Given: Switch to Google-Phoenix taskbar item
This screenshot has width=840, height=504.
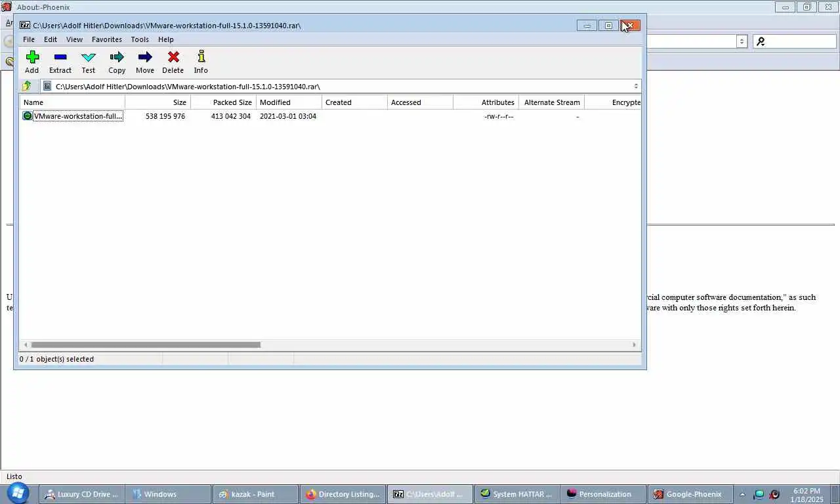Looking at the screenshot, I should point(690,494).
